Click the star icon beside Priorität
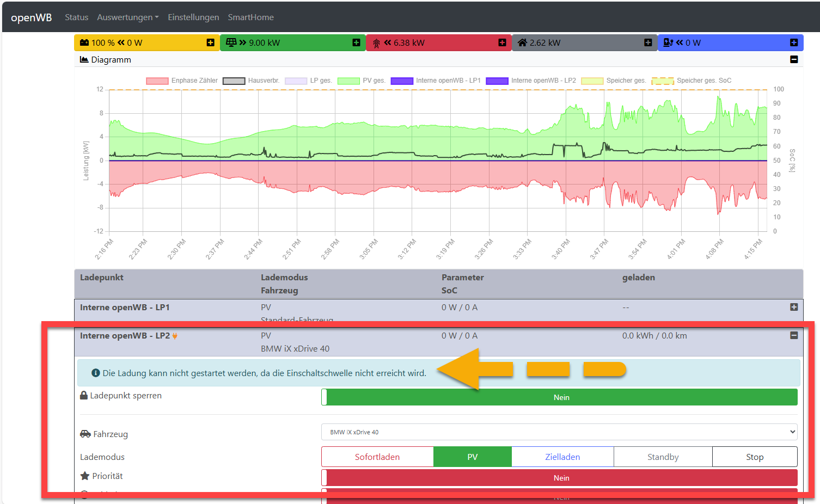Viewport: 820px width, 504px height. [85, 476]
